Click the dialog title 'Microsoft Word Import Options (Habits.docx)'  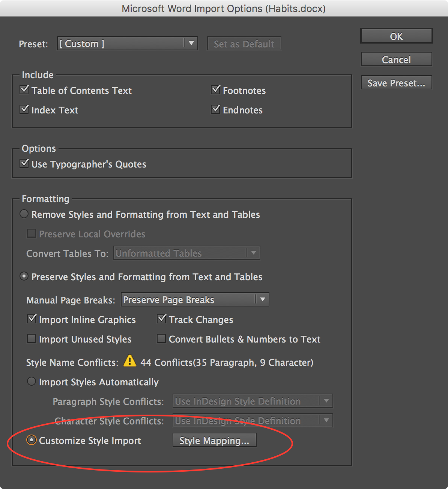coord(224,9)
